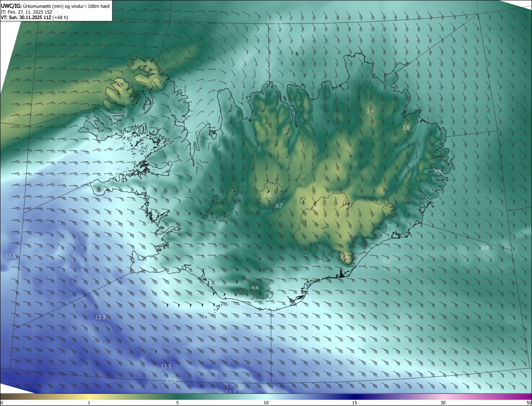
Task: Click the 5.7 value label on the map
Action: click(x=279, y=205)
